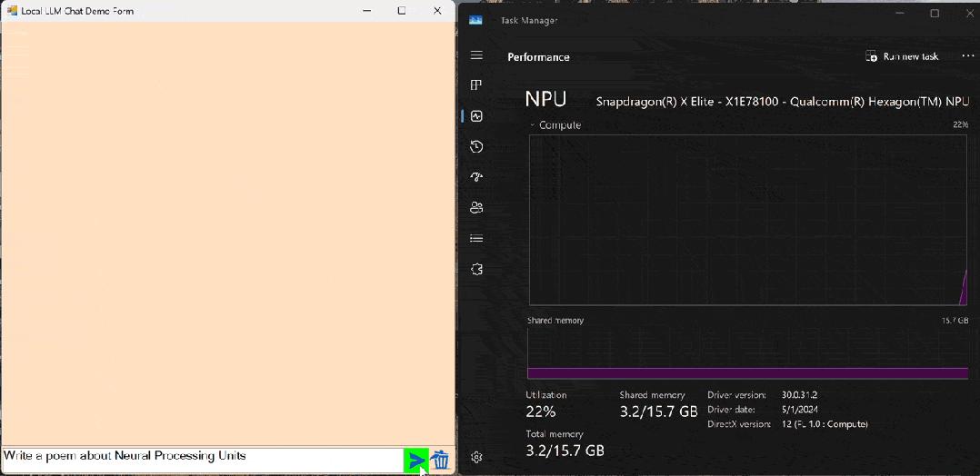The height and width of the screenshot is (476, 980).
Task: Click the Snapdragon X Elite NPU name text
Action: (x=783, y=101)
